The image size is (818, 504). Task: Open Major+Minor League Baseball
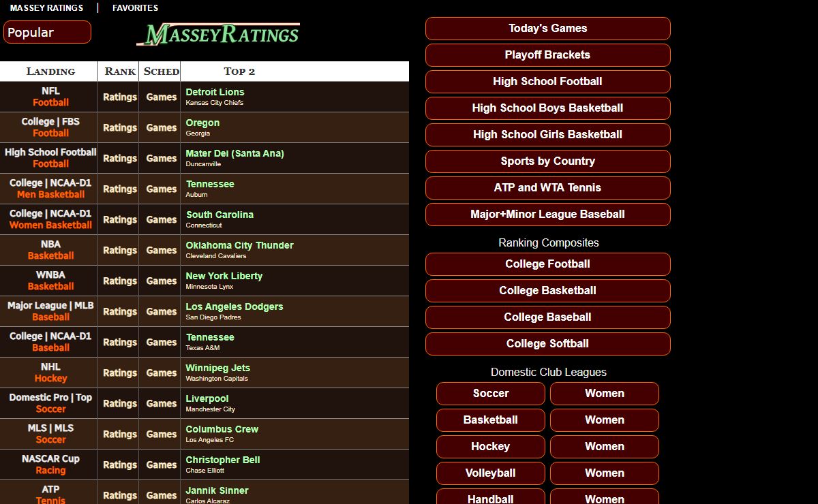[547, 215]
